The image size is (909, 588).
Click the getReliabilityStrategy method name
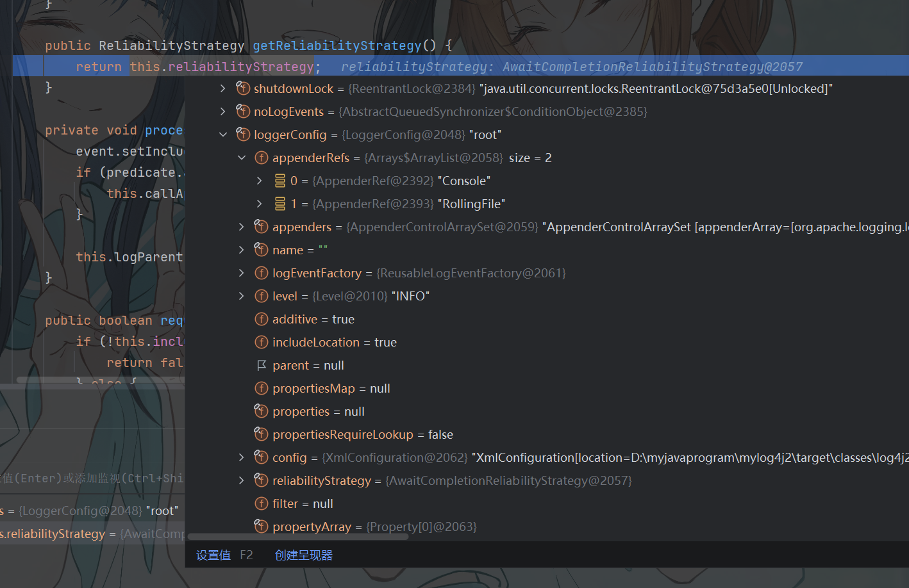point(337,45)
